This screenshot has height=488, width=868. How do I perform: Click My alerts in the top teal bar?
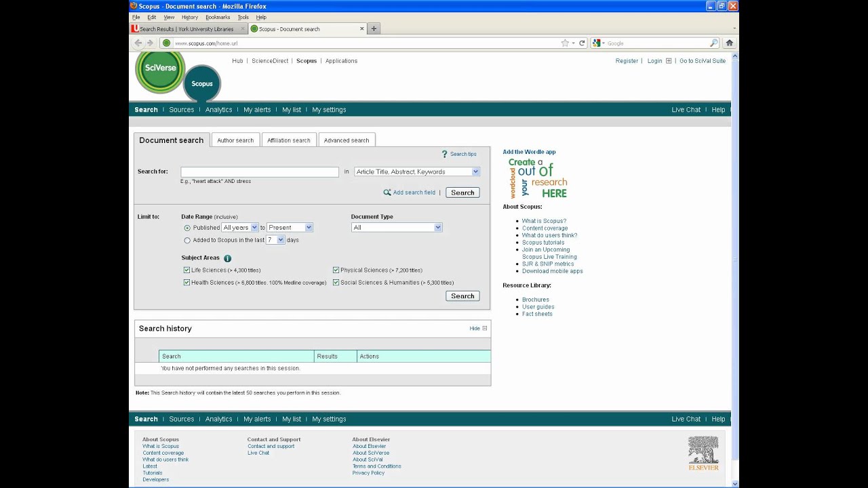point(257,110)
